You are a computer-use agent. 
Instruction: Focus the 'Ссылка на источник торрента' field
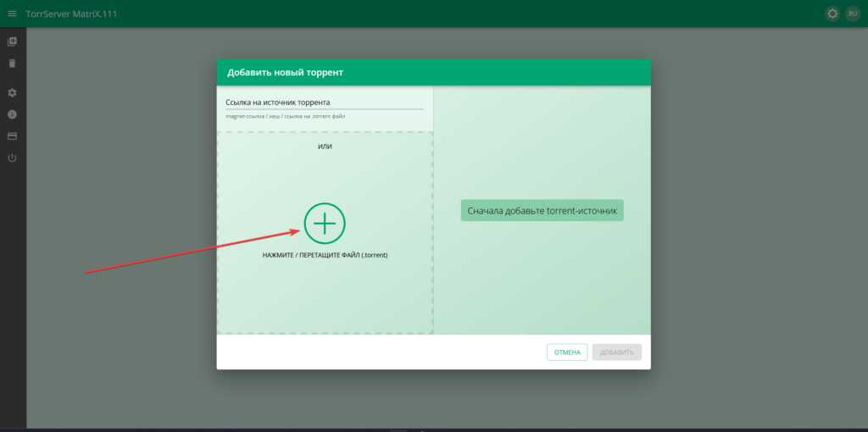click(x=324, y=102)
